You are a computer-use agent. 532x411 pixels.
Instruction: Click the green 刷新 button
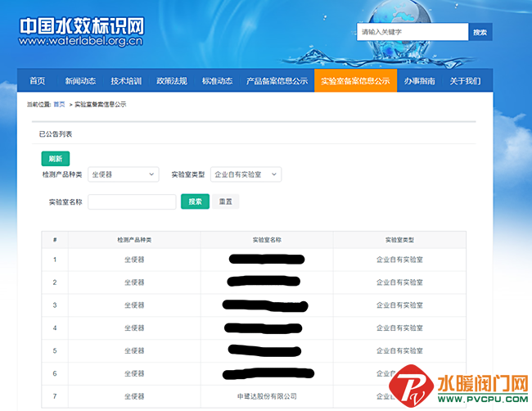56,159
